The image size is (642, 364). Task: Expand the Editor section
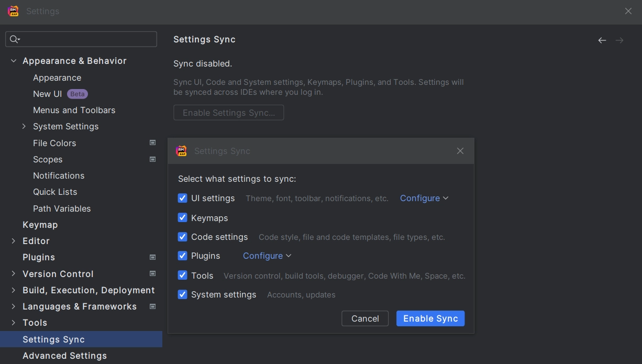click(x=14, y=241)
